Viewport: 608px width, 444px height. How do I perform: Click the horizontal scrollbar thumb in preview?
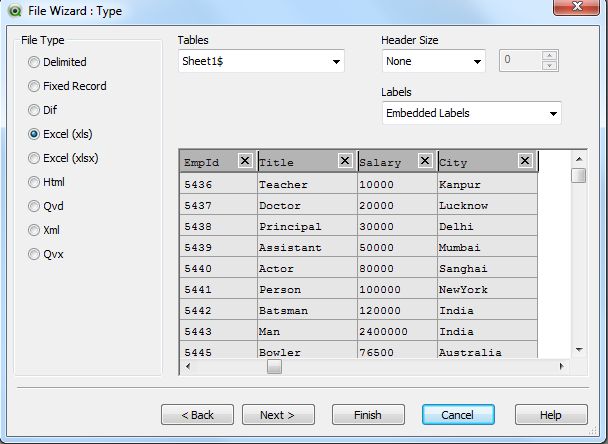point(274,366)
